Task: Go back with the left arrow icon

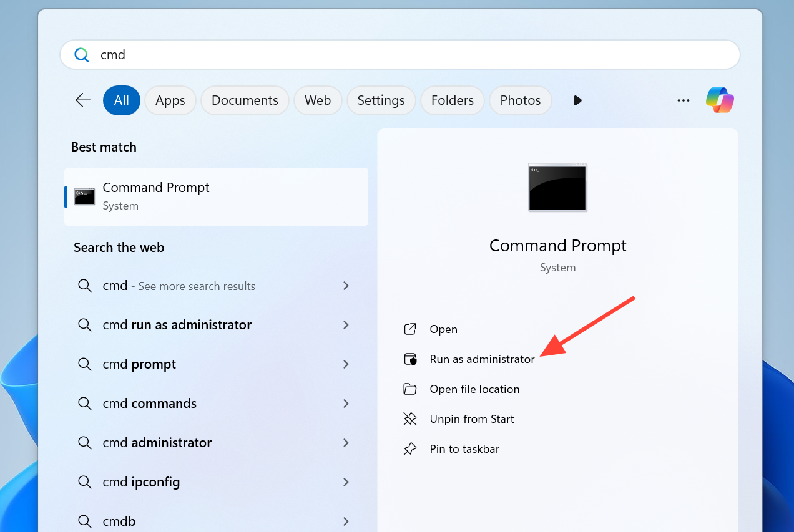Action: click(83, 100)
